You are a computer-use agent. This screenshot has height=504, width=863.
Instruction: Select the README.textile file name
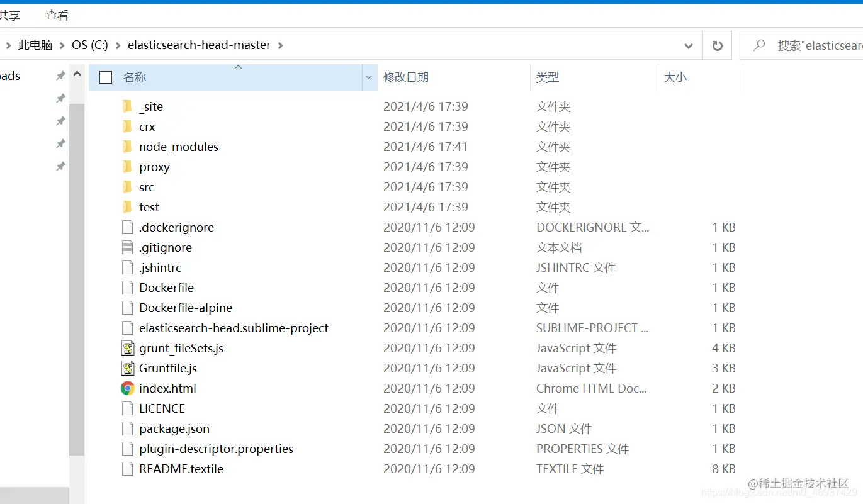pos(181,469)
